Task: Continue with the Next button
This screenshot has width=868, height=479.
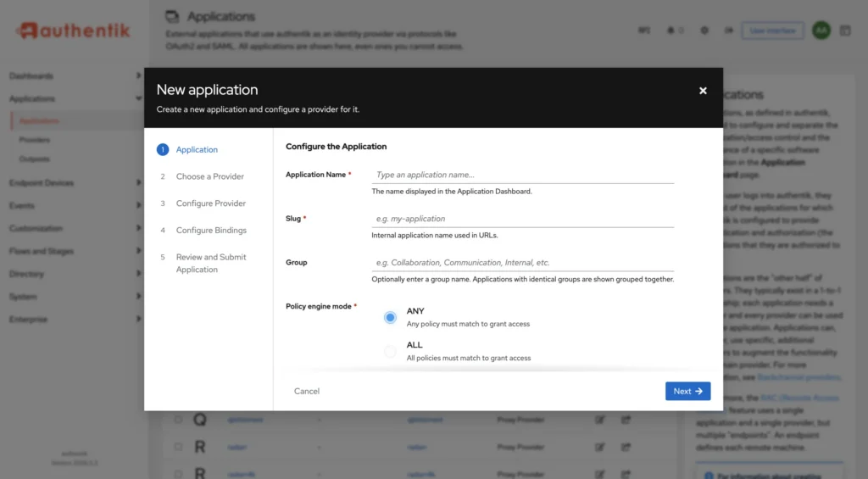Action: coord(687,391)
